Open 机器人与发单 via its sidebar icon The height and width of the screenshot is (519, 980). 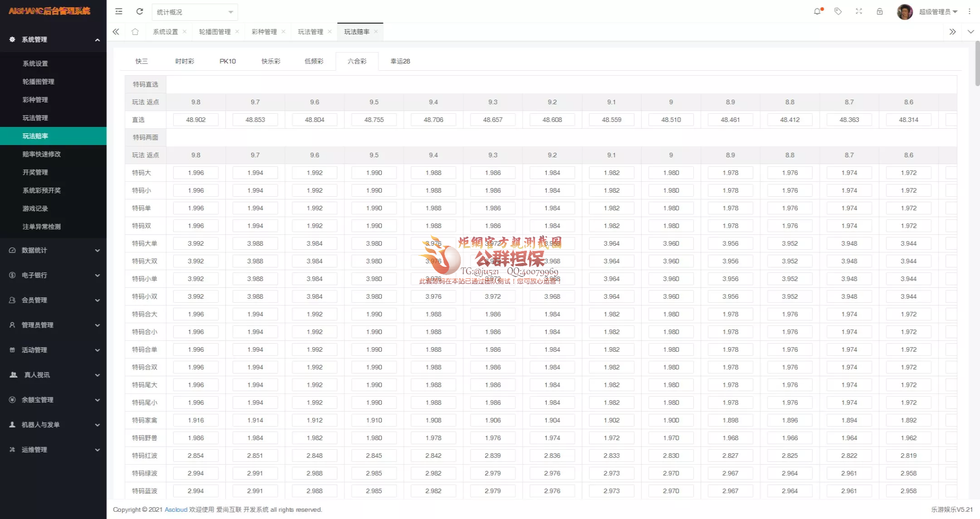coord(11,425)
